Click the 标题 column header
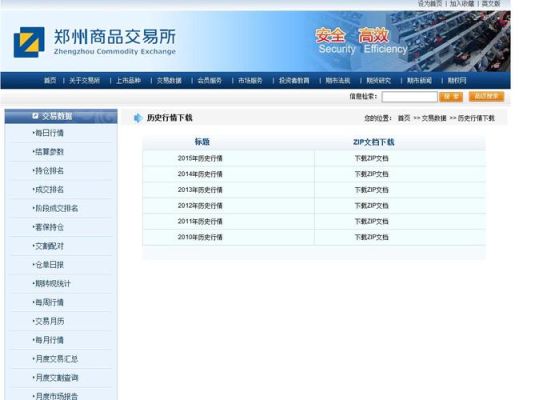This screenshot has height=400, width=535. (x=202, y=142)
